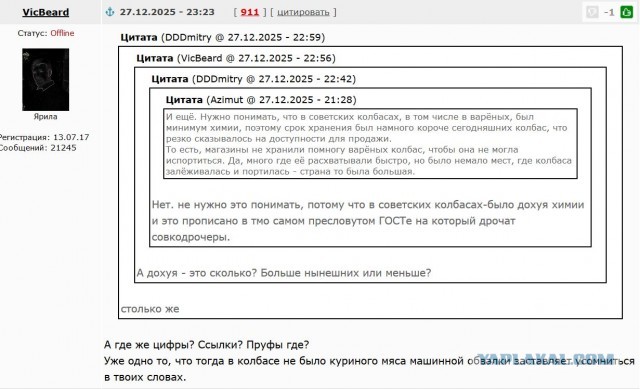Open VicBeard's avatar image
This screenshot has height=389, width=640.
point(45,80)
